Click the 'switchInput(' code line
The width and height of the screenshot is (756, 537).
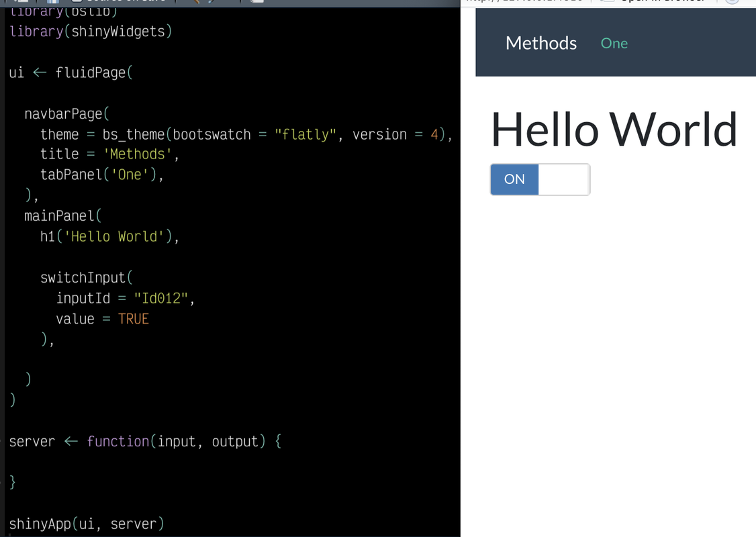pos(87,278)
